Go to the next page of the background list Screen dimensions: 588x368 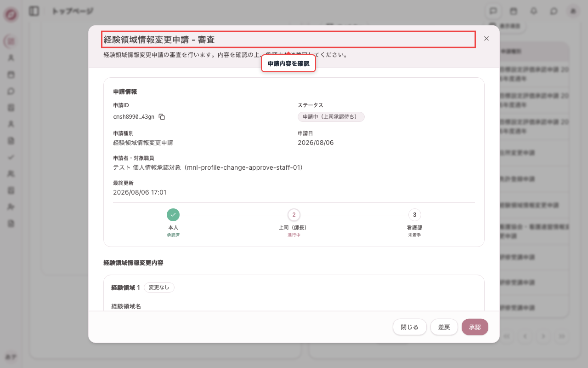[543, 336]
